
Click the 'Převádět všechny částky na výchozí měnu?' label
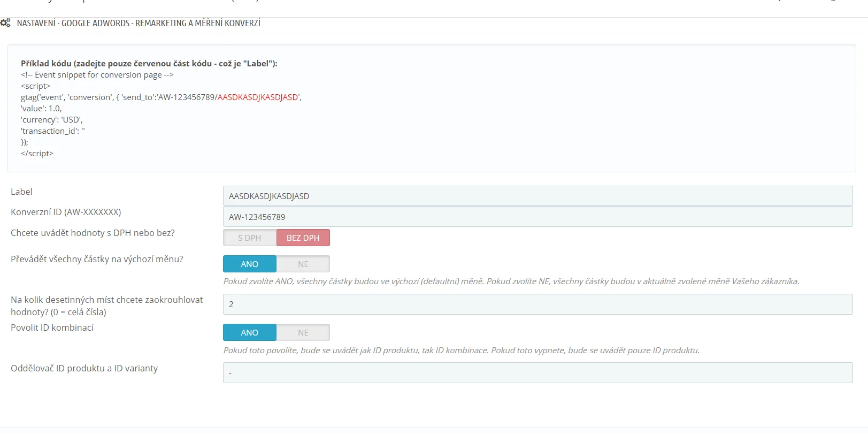click(97, 259)
